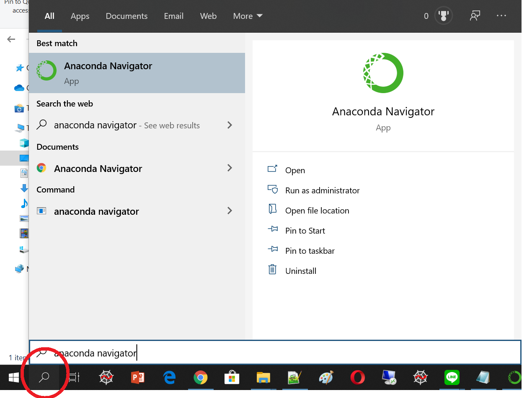This screenshot has height=398, width=532.
Task: Open the feedback icon in search header
Action: point(475,16)
